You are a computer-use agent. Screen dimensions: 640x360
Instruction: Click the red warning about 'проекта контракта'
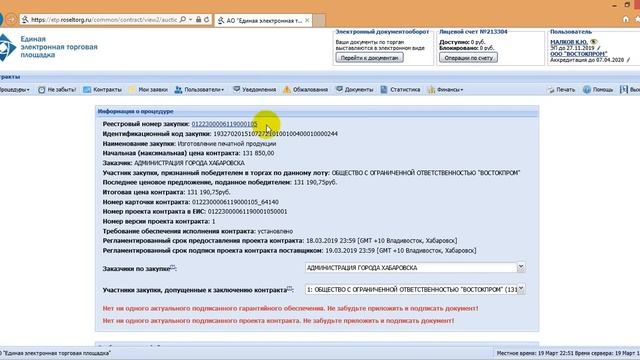click(278, 320)
